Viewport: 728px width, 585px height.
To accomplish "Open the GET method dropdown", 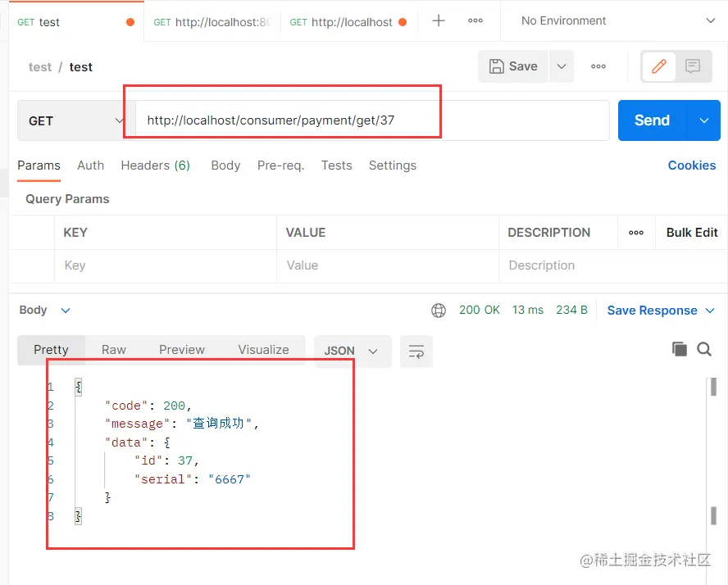I will click(76, 120).
